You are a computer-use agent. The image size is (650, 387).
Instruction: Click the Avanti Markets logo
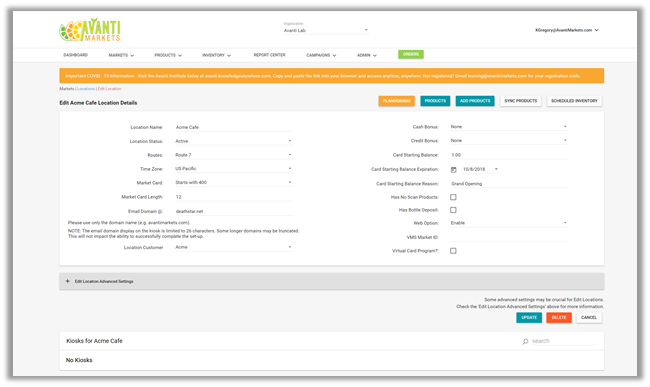[90, 30]
